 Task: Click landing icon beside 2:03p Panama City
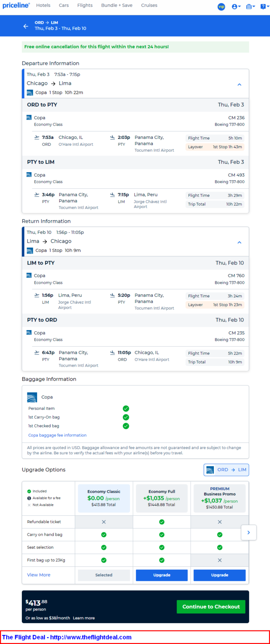pos(112,137)
